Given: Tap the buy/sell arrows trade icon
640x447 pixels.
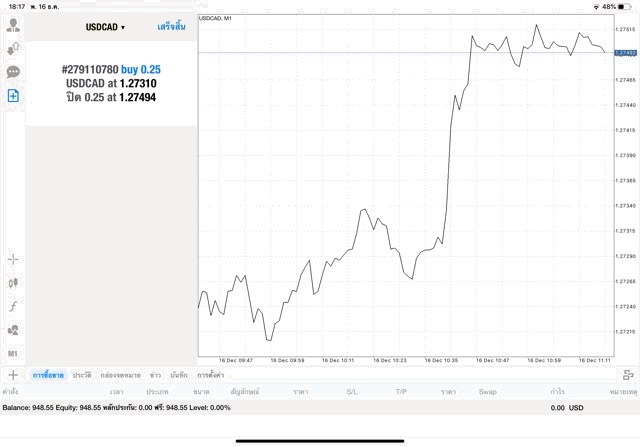Looking at the screenshot, I should 13,49.
